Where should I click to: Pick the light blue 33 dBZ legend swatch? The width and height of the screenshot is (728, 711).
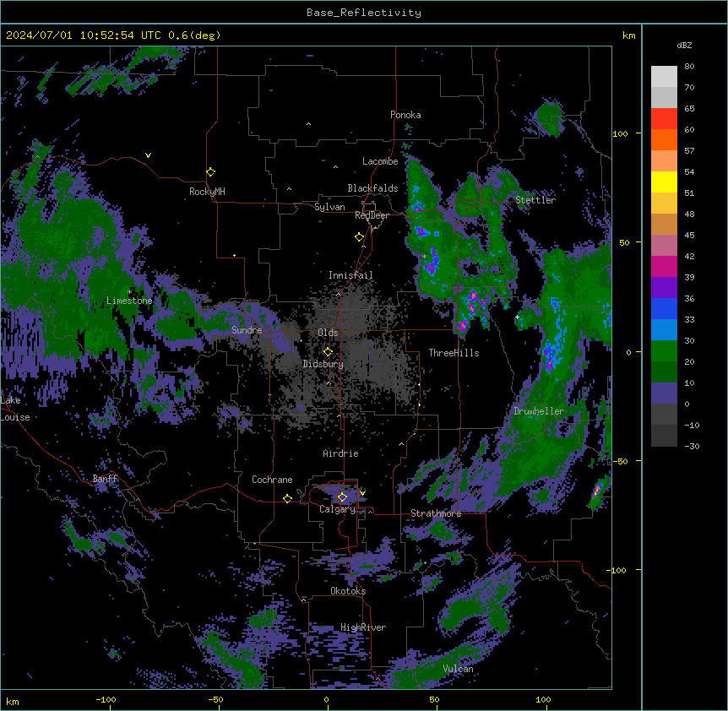[664, 329]
